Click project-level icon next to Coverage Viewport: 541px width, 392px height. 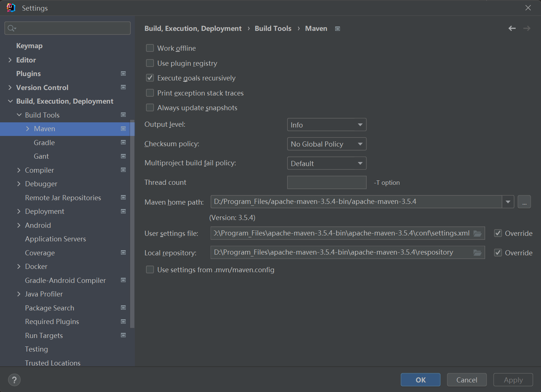(123, 252)
